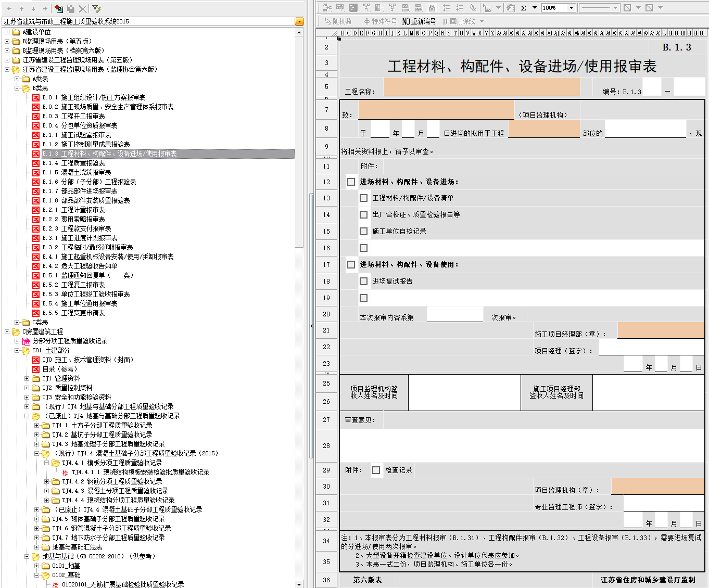Click the form icon beside B.0.1 施工组织设计/施工方案报审表
Screen dimensions: 709x588
tap(36, 98)
